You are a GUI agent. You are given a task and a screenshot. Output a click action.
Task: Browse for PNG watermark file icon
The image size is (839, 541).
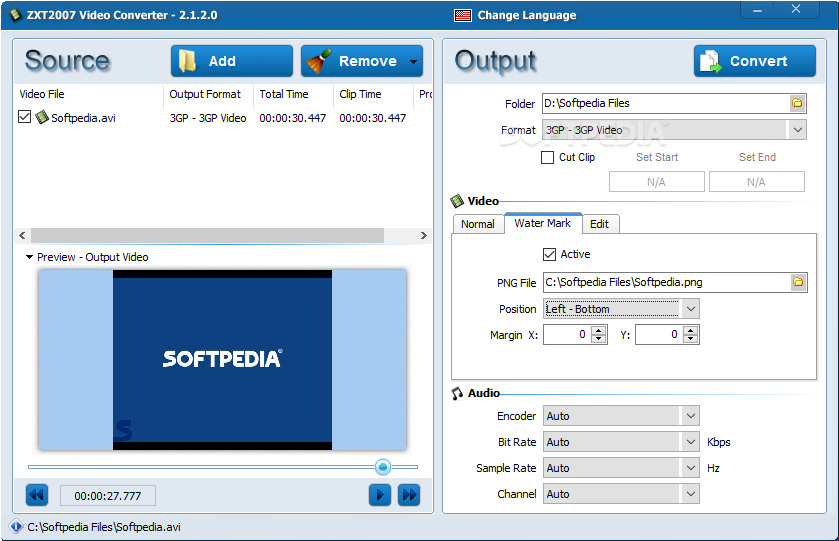pos(798,282)
